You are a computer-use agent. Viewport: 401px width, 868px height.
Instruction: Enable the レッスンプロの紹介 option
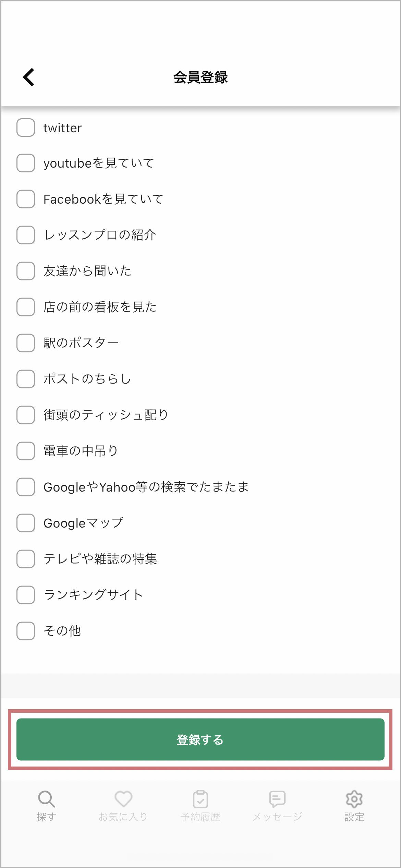(26, 235)
